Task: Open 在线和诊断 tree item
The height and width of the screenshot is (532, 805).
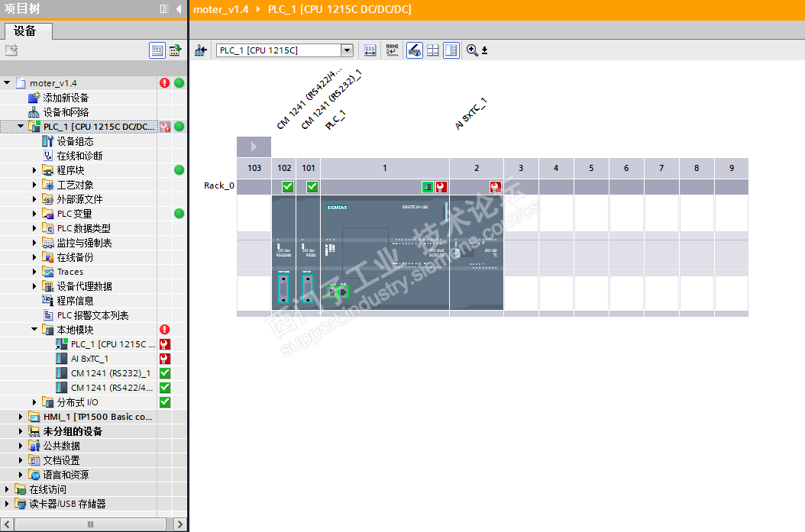Action: click(x=79, y=156)
